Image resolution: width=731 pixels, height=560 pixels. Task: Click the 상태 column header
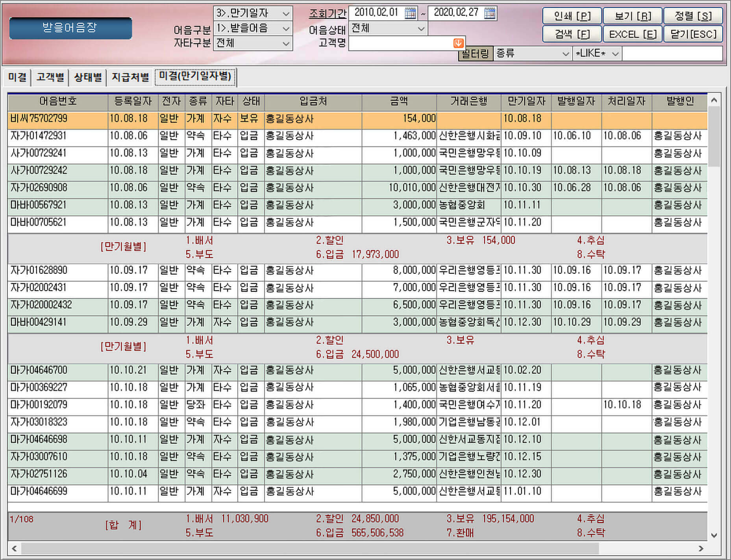[251, 102]
